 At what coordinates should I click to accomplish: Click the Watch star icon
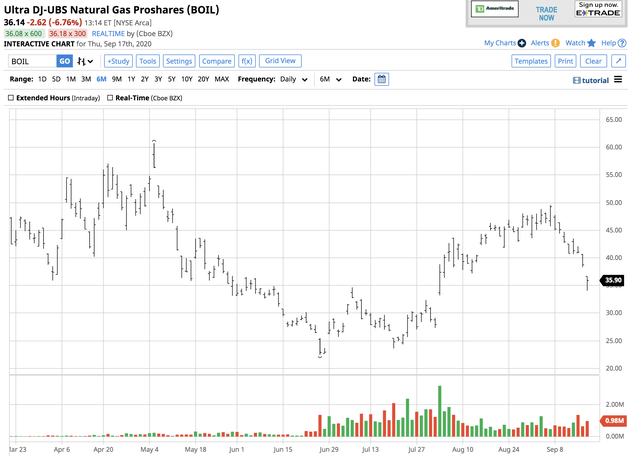pyautogui.click(x=593, y=43)
